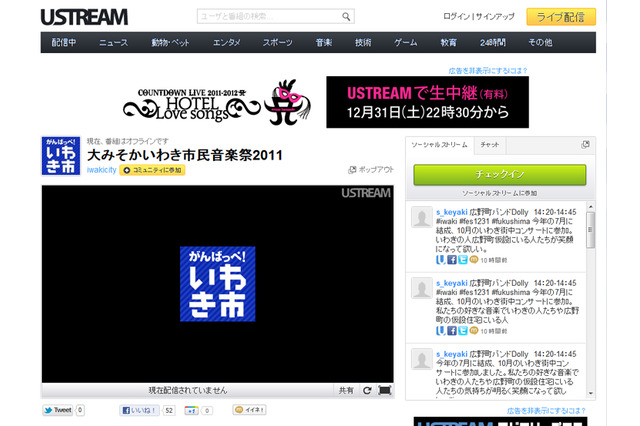Click the いわき市 channel avatar beside title
The image size is (640, 426).
click(61, 156)
